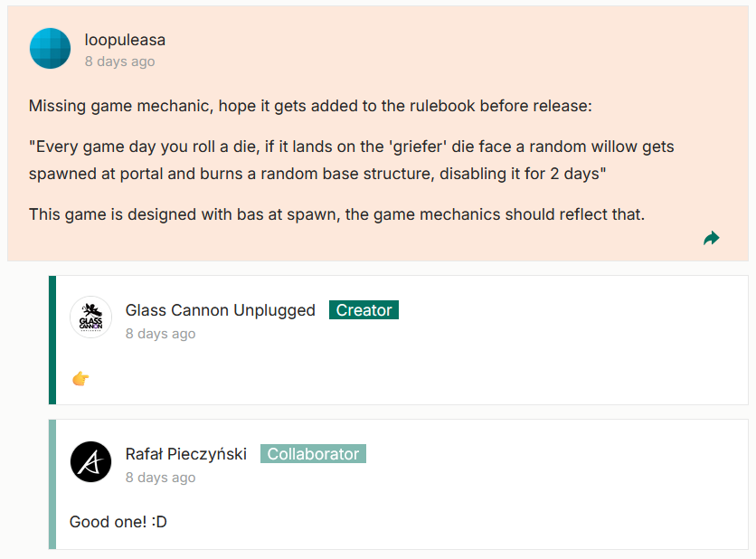This screenshot has width=756, height=559.
Task: Click the "designed with bas at spawn" sentence
Action: (336, 214)
